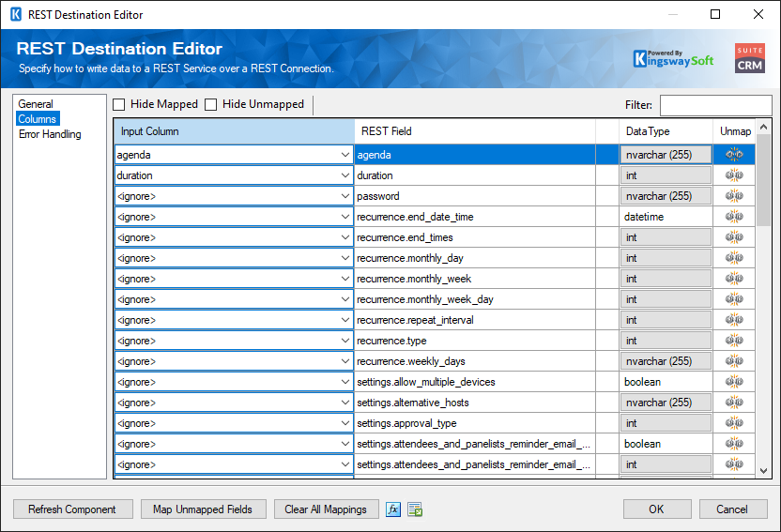Unmap the recurrence.end_times field
This screenshot has height=532, width=781.
point(734,237)
